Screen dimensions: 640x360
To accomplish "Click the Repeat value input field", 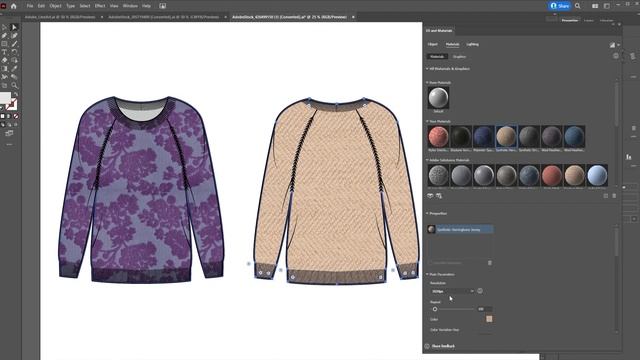I will pyautogui.click(x=484, y=309).
